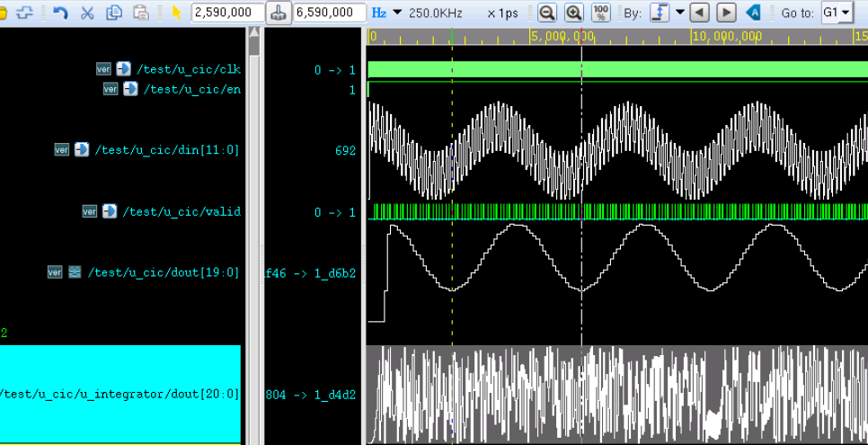868x445 pixels.
Task: Click the lock icon between time fields
Action: pos(279,13)
